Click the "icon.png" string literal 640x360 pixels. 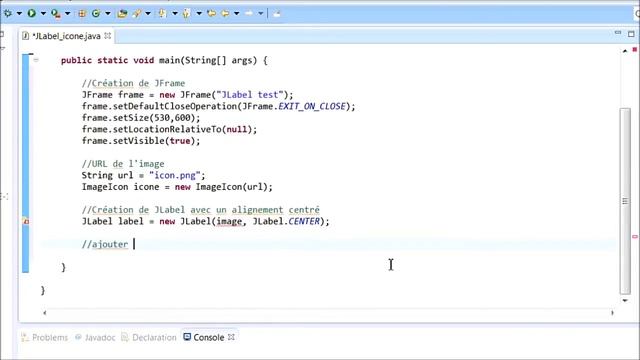(175, 176)
